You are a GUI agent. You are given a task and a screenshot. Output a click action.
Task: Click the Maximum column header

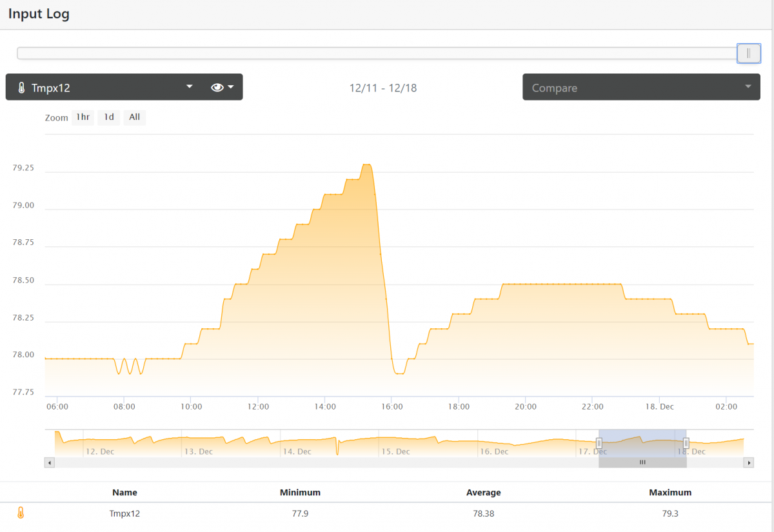coord(670,492)
